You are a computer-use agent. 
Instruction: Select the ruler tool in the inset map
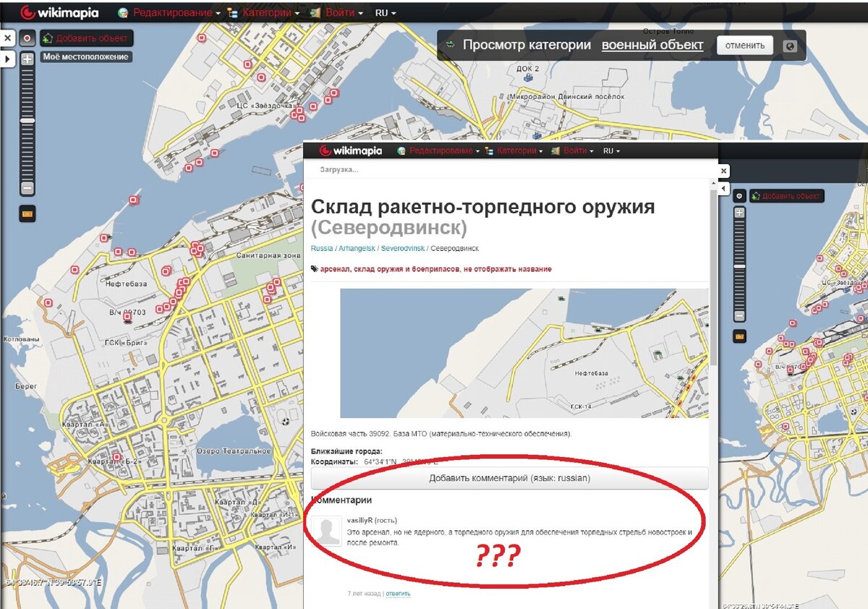pos(739,336)
